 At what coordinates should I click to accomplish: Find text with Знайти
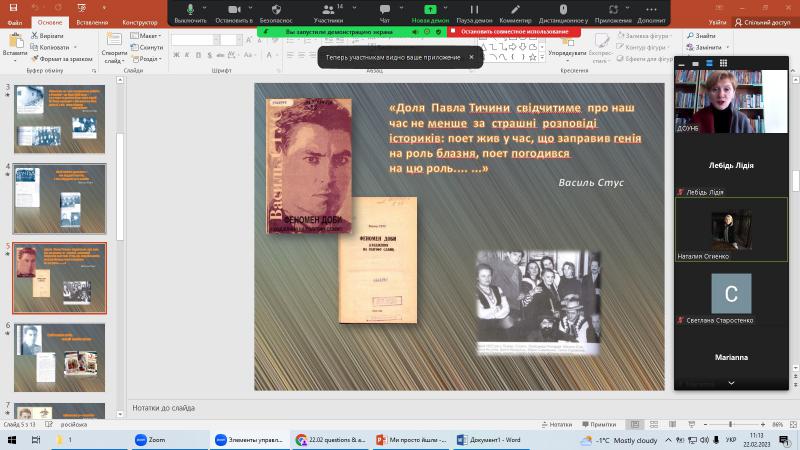pyautogui.click(x=701, y=36)
